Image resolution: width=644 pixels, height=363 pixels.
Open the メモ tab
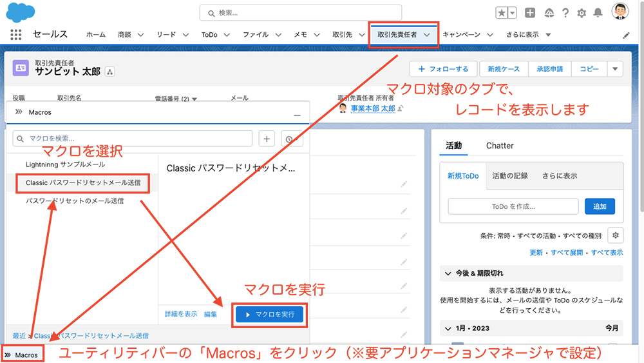[x=301, y=35]
